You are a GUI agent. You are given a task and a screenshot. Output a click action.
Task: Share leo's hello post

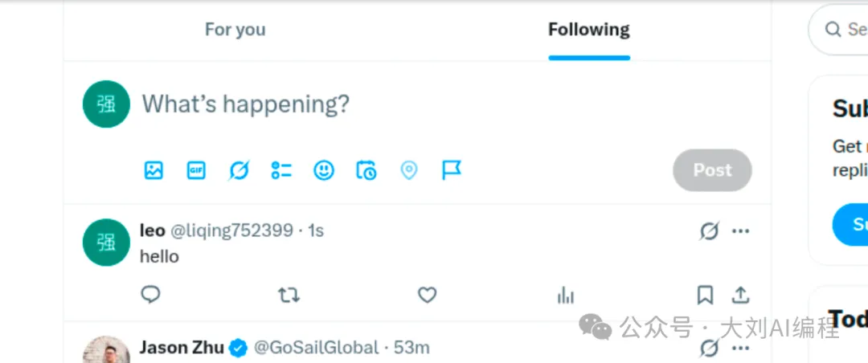coord(741,296)
